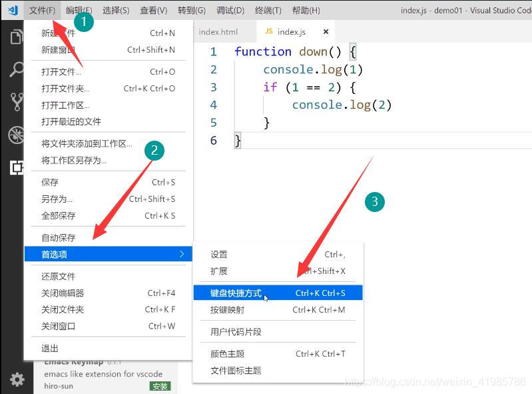This screenshot has height=394, width=532.
Task: Open the Debug view in activity bar
Action: pyautogui.click(x=16, y=135)
